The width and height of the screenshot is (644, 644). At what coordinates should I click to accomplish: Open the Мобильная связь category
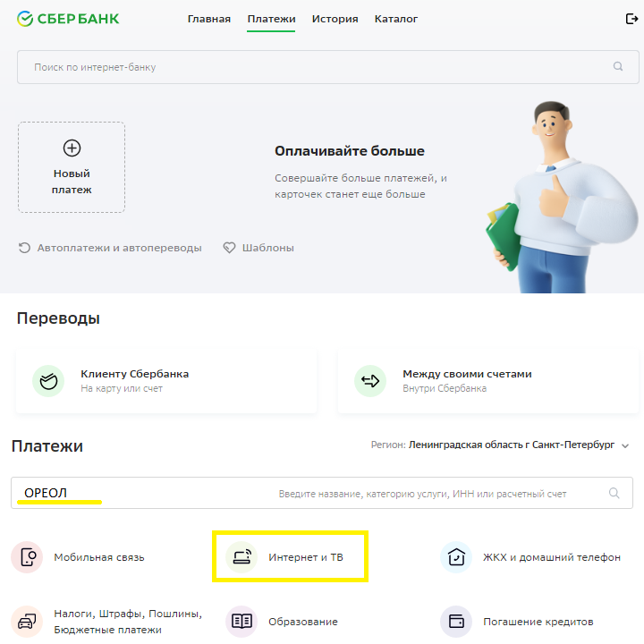pyautogui.click(x=78, y=557)
